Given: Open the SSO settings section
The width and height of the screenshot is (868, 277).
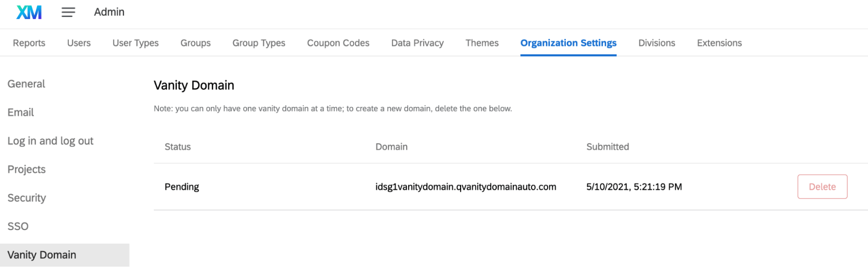Looking at the screenshot, I should pyautogui.click(x=18, y=226).
